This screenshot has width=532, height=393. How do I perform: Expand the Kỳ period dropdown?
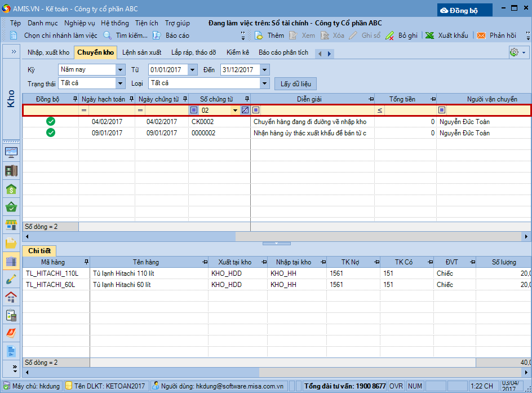120,70
